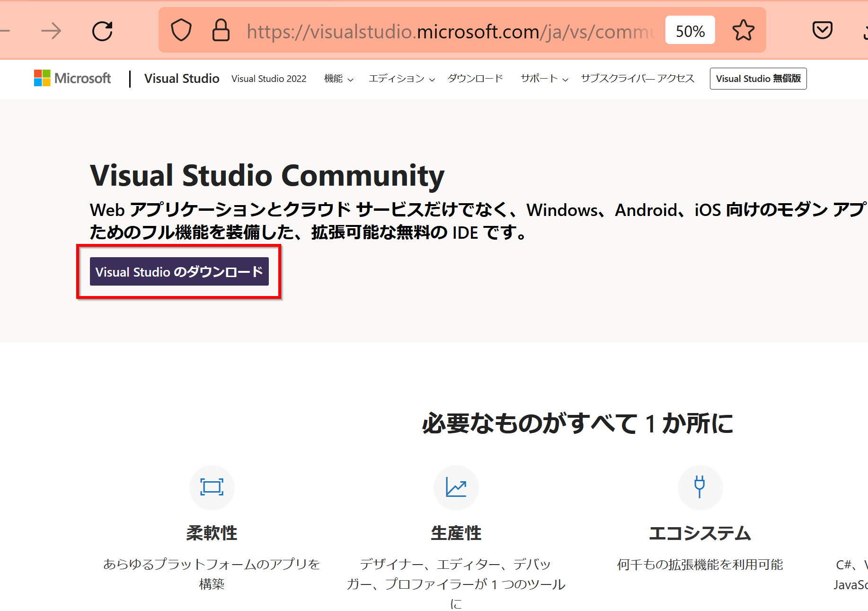This screenshot has width=868, height=611.
Task: Open the ダウンロード nav item
Action: point(475,79)
